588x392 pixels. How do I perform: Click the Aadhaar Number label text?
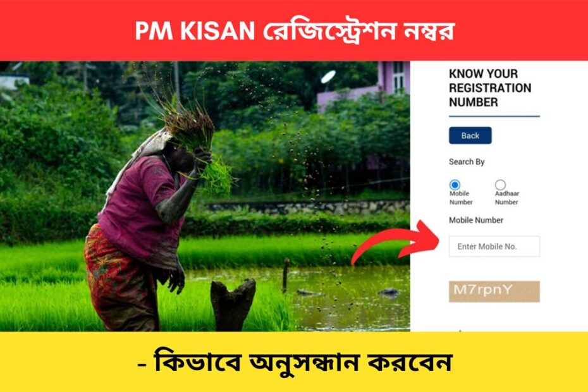coord(506,198)
